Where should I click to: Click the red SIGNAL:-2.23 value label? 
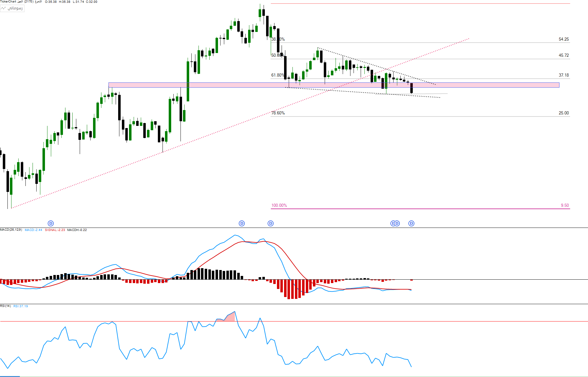pos(55,230)
